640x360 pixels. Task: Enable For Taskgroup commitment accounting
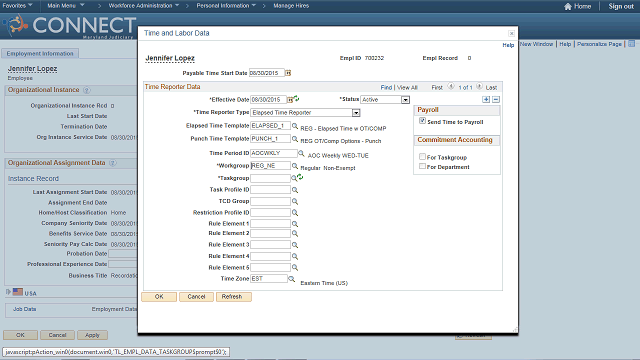click(x=422, y=156)
